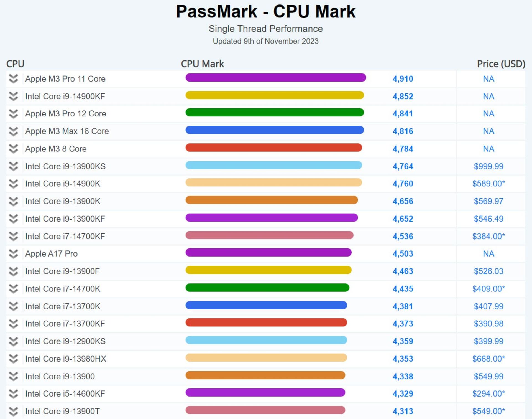Expand the Intel Core i7-14700K row chevron
This screenshot has width=532, height=419.
point(13,289)
